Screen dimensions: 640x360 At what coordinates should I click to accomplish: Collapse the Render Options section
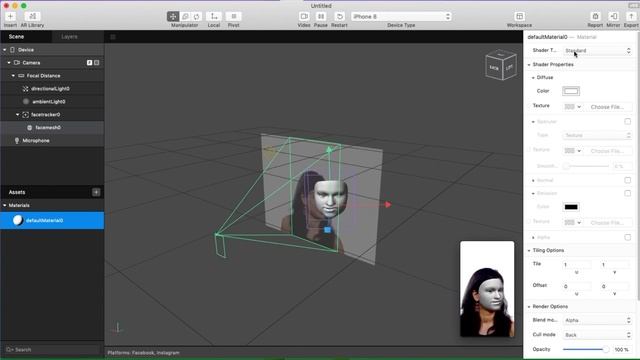click(x=529, y=307)
